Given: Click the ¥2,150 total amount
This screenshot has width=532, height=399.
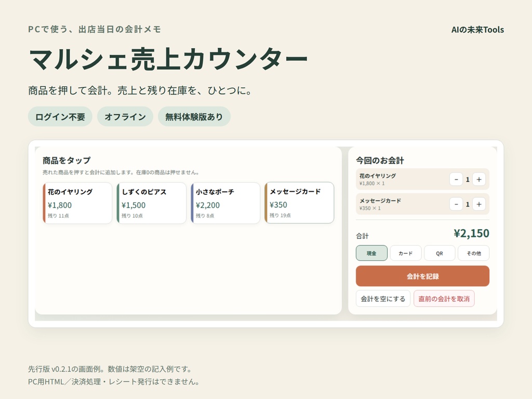Looking at the screenshot, I should click(x=471, y=233).
